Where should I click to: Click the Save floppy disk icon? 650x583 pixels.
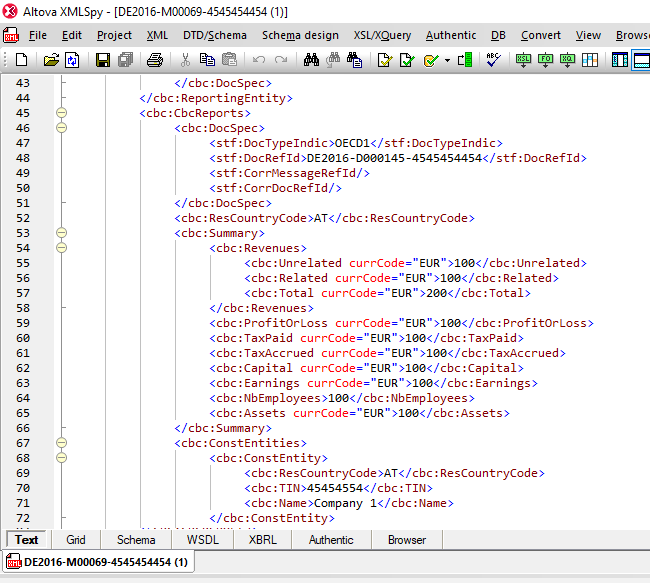click(102, 60)
